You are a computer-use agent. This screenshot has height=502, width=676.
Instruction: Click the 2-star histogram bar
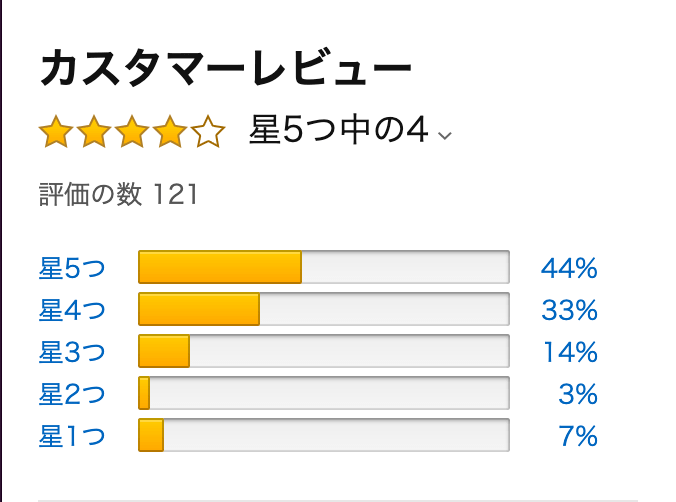(324, 393)
